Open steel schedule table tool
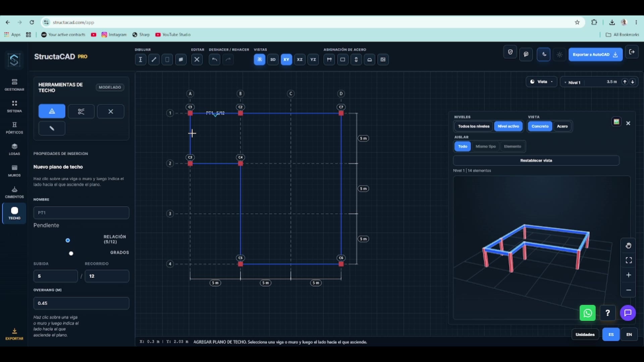Screen dimensions: 644x362 pyautogui.click(x=383, y=60)
